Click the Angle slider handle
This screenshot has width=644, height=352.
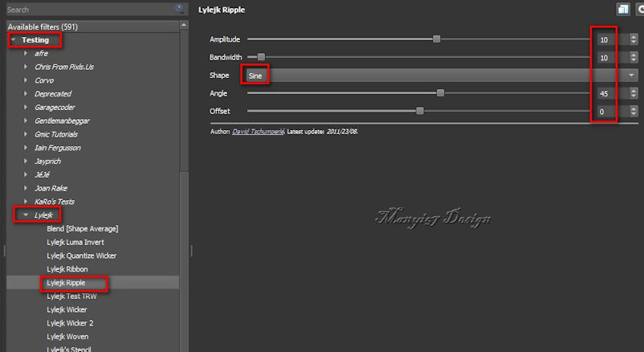[440, 93]
